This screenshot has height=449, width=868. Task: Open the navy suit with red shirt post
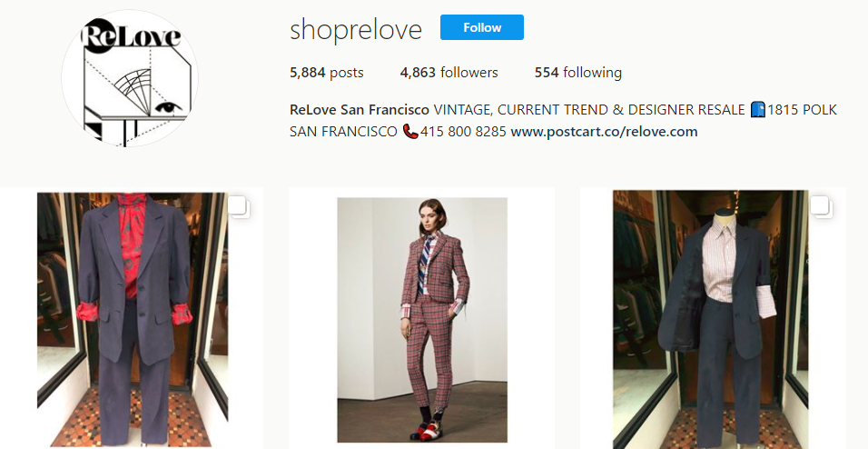pyautogui.click(x=132, y=318)
